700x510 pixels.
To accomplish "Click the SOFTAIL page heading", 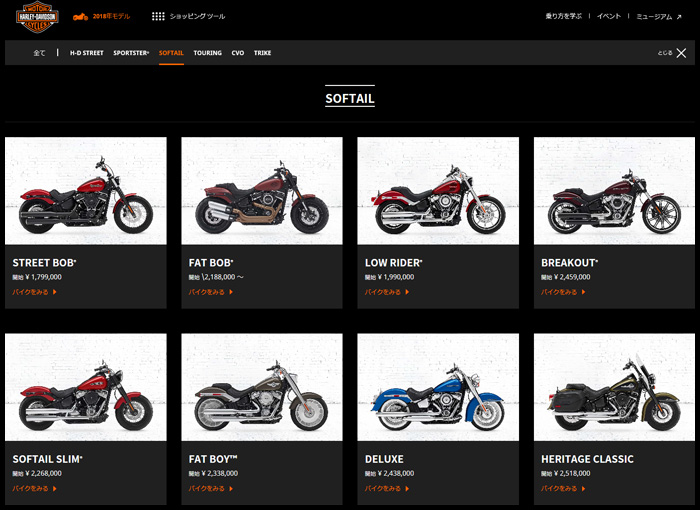I will (x=350, y=98).
